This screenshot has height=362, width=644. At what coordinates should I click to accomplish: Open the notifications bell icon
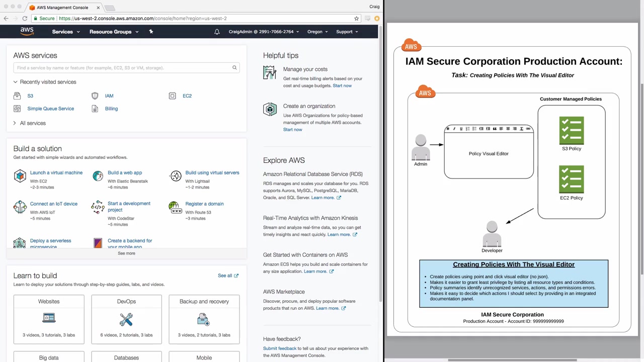point(217,32)
